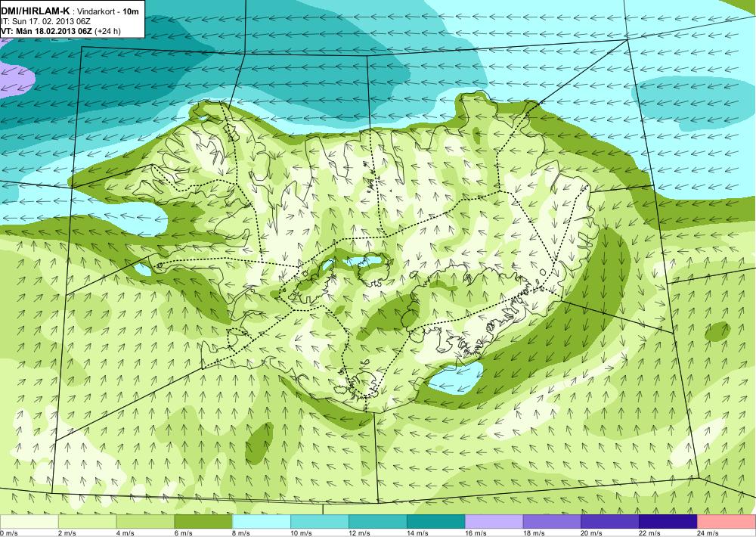The width and height of the screenshot is (756, 537).
Task: Select the deep purple 20–22 m/s legend swatch
Action: pos(610,522)
